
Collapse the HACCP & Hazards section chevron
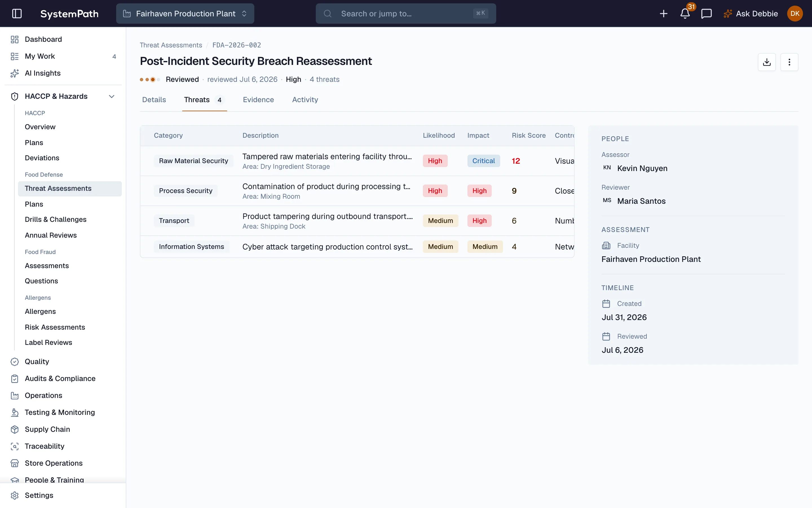[112, 97]
